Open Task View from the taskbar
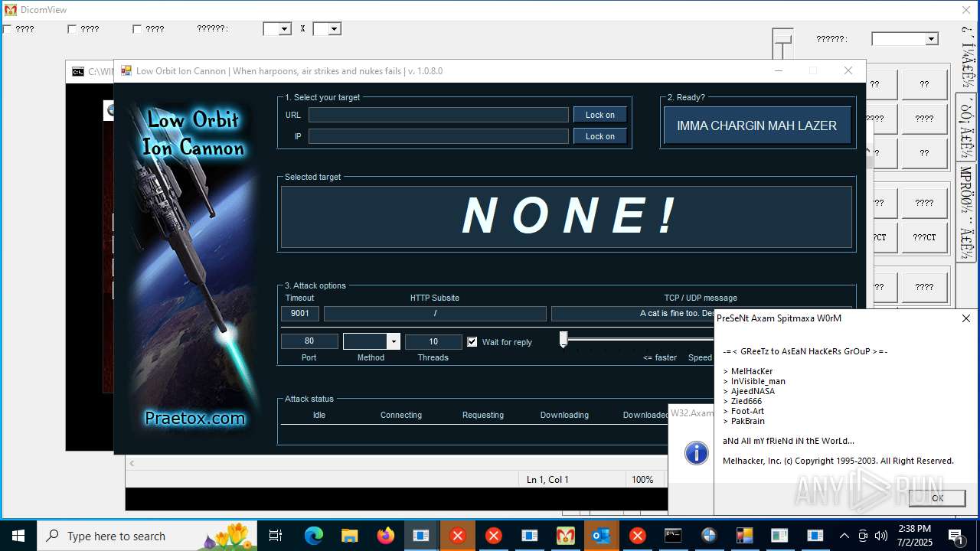Screen dimensions: 980x551 [x=276, y=536]
